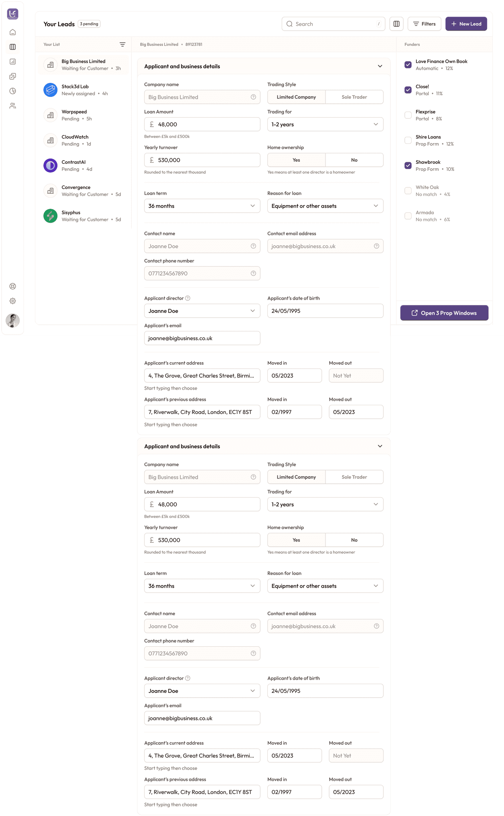
Task: Click the New Lead button
Action: pyautogui.click(x=466, y=24)
